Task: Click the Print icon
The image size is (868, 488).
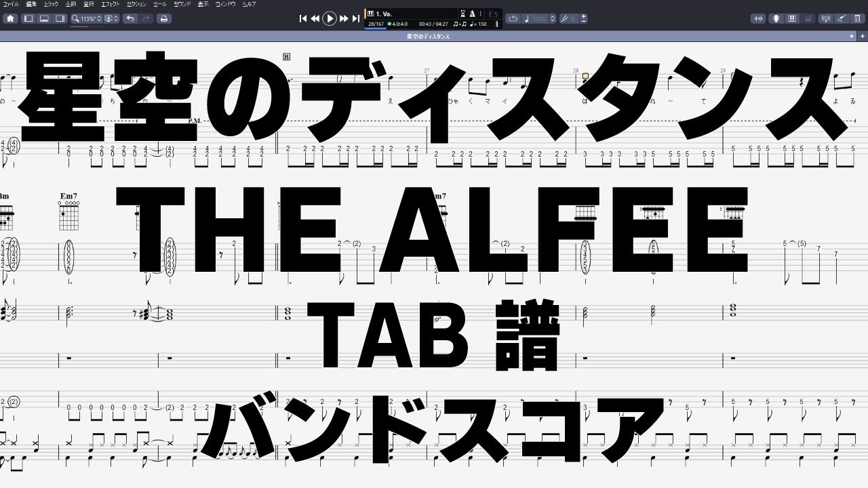Action: (x=164, y=18)
